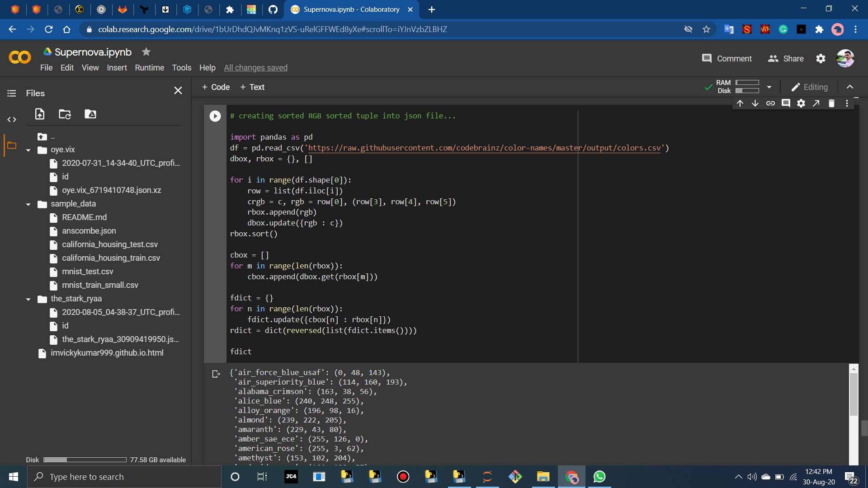Mount Google Drive from the Files toolbar
The width and height of the screenshot is (868, 488).
click(x=90, y=114)
